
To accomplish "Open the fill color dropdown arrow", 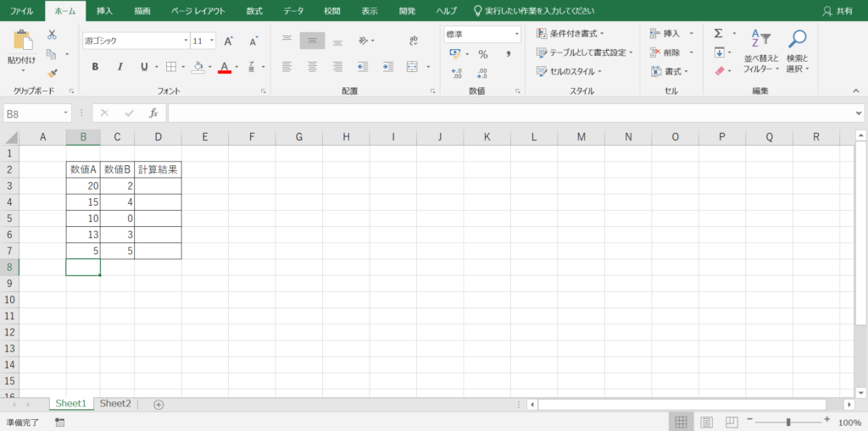I will click(210, 67).
